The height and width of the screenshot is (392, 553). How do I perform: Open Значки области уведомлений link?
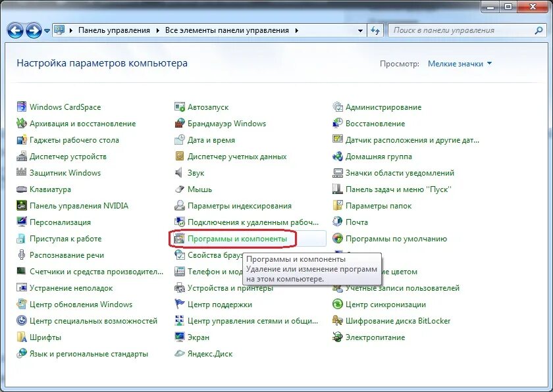(400, 173)
